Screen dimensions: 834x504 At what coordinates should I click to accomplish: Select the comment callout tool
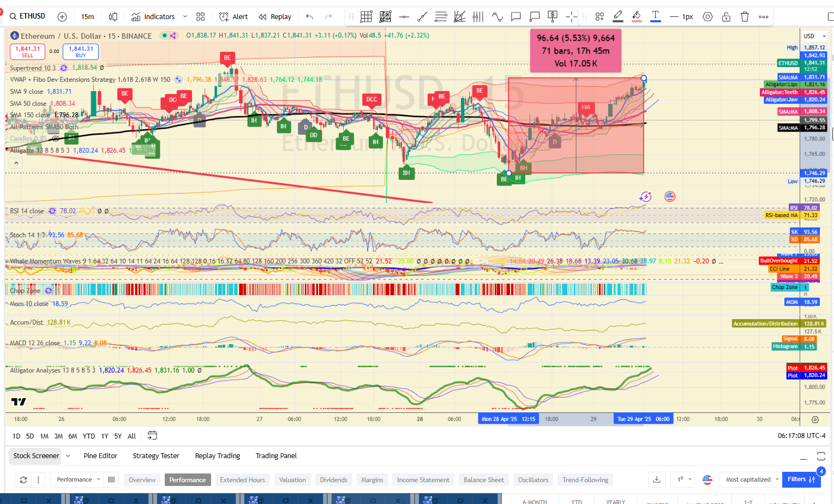pos(515,17)
